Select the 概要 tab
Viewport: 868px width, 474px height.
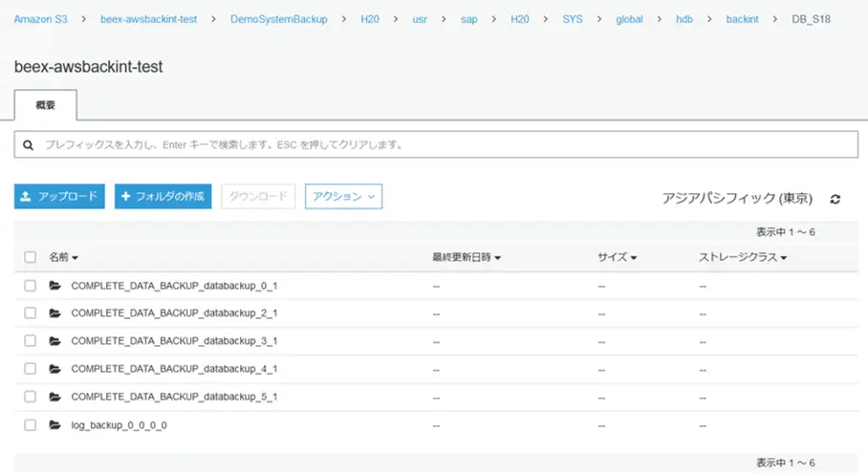click(45, 105)
